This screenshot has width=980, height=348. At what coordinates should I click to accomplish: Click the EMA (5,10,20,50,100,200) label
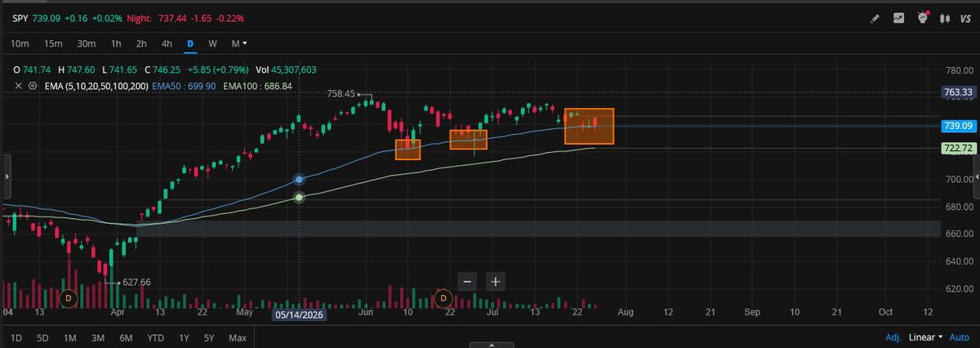click(x=95, y=85)
